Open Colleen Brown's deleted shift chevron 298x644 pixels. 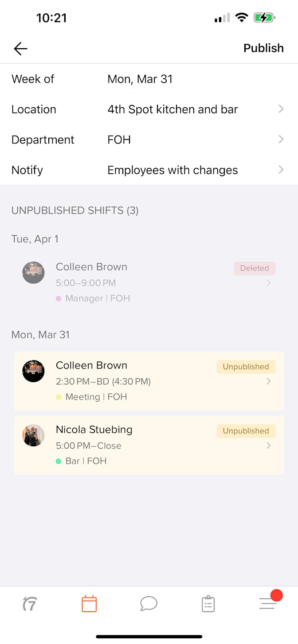point(268,283)
